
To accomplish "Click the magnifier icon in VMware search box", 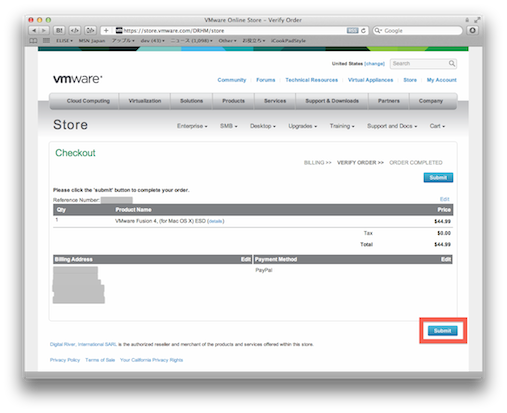I will point(452,63).
